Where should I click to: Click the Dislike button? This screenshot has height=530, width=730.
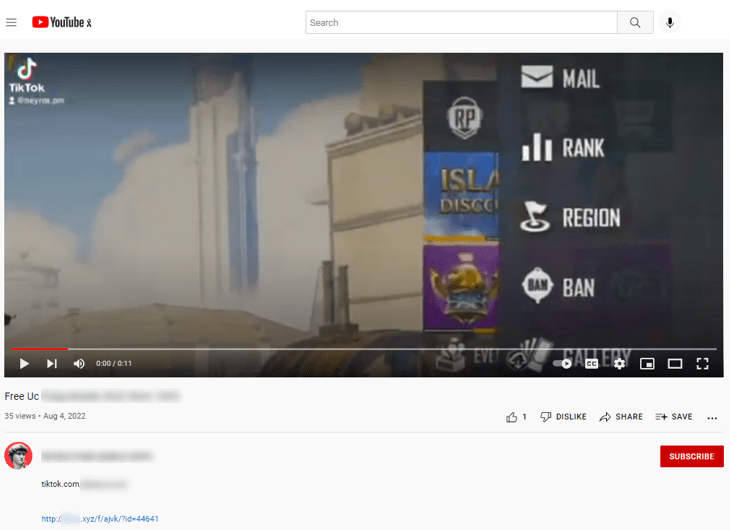pyautogui.click(x=563, y=417)
